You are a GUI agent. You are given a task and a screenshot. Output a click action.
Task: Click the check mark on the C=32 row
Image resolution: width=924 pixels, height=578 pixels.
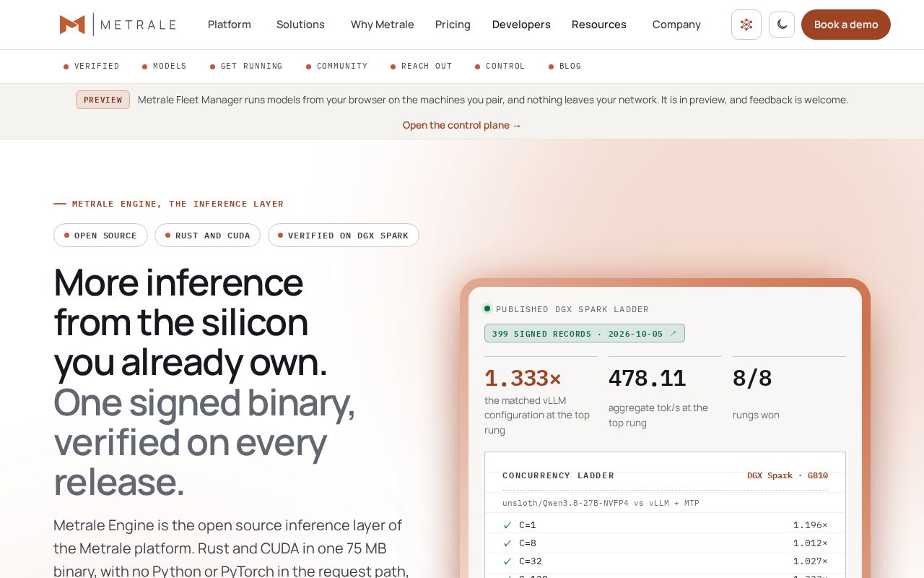pyautogui.click(x=507, y=561)
